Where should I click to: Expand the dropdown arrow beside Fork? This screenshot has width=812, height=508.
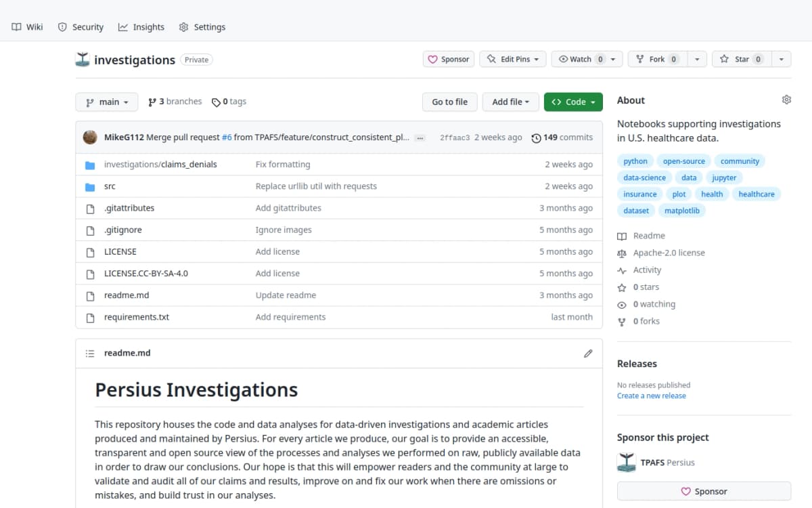[696, 59]
